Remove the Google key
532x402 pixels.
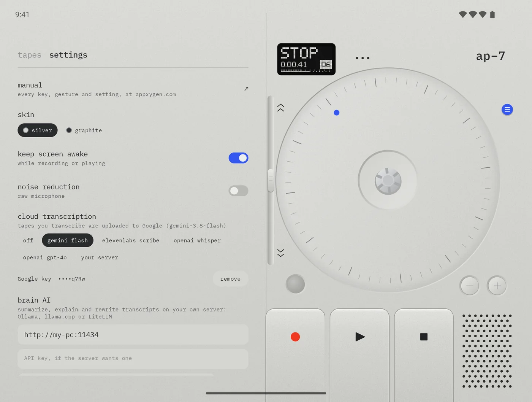(x=230, y=279)
